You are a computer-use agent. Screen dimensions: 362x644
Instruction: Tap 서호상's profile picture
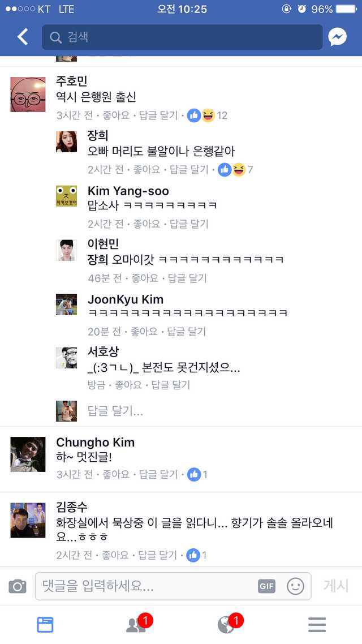coord(66,358)
